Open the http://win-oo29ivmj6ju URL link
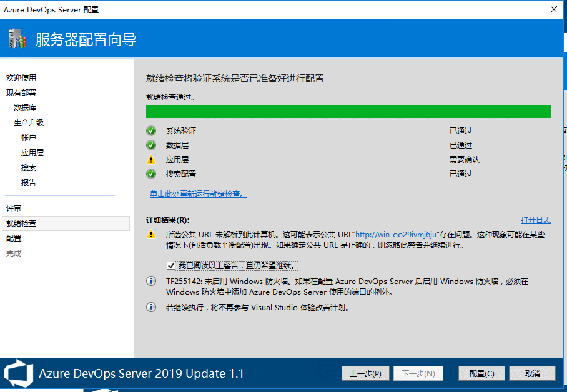Screen dimensions: 567x392 coord(396,235)
